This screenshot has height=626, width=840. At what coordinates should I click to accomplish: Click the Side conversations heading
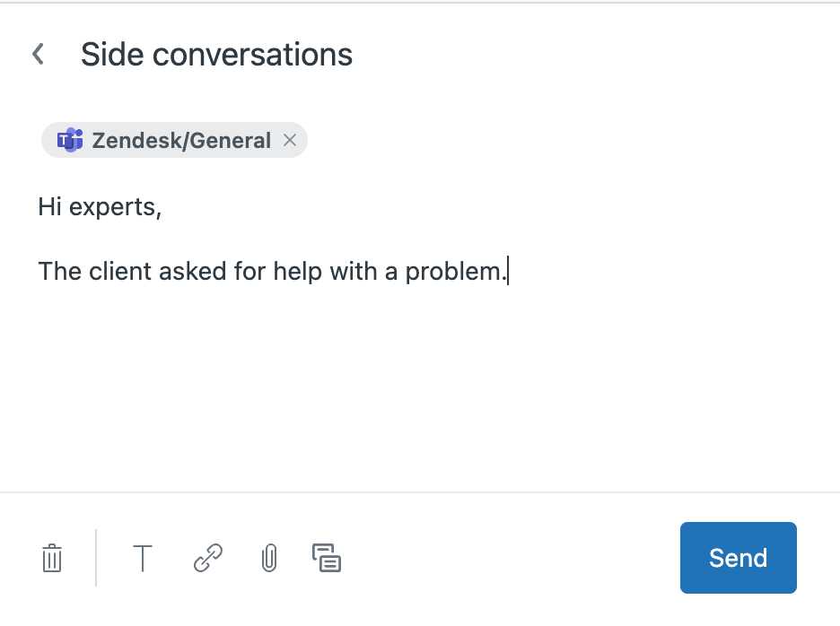pos(216,54)
